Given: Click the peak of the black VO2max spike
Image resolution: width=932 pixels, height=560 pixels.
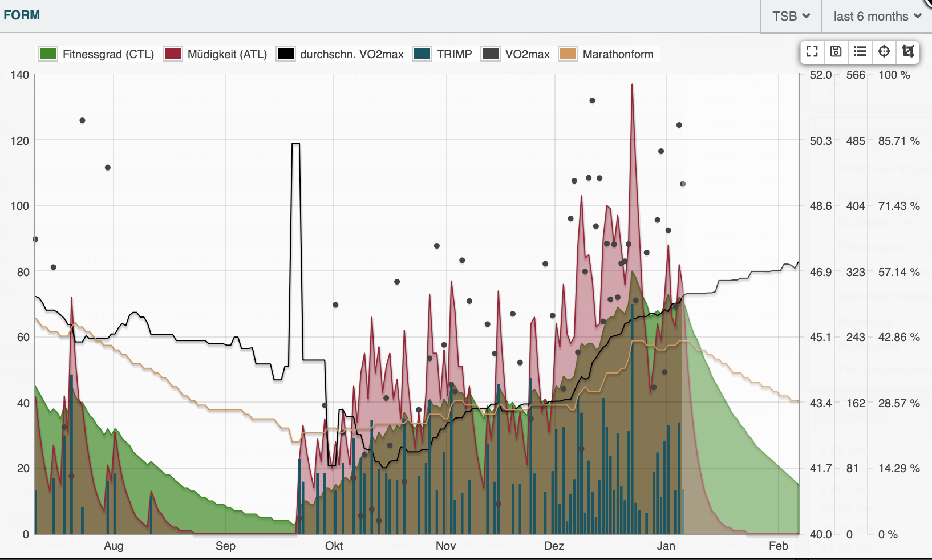Looking at the screenshot, I should 295,144.
